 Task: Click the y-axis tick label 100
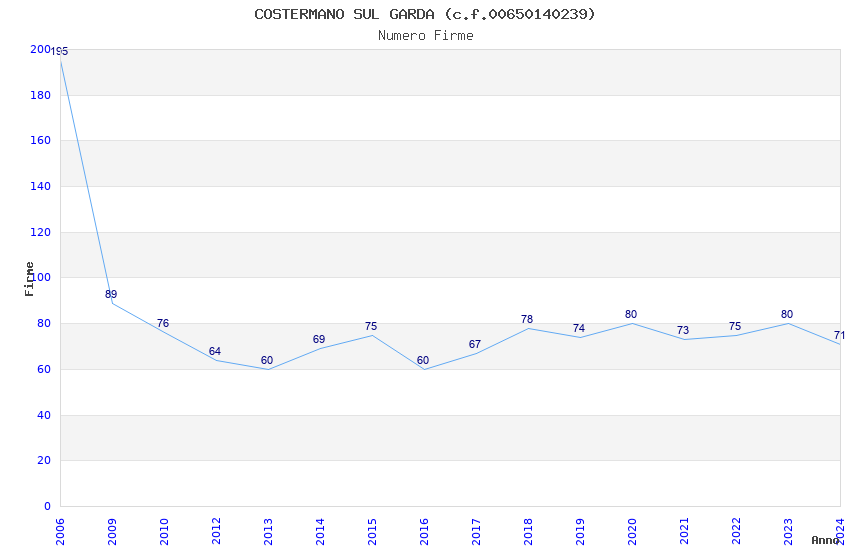(x=40, y=277)
